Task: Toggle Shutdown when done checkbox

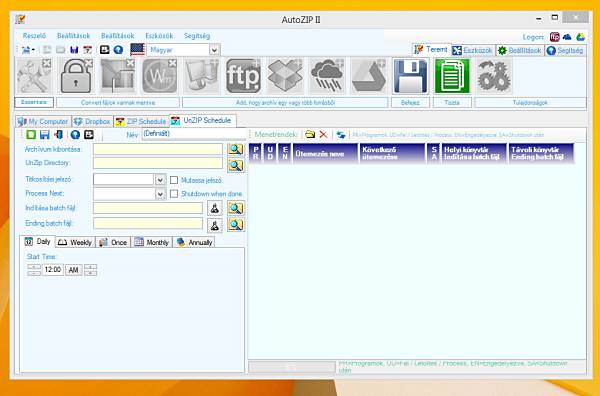Action: click(174, 194)
